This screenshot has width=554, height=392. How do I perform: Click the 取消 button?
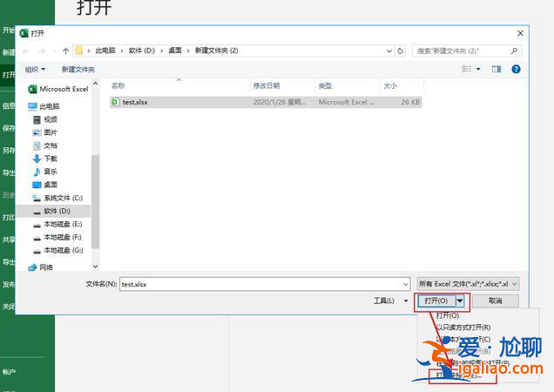click(496, 301)
